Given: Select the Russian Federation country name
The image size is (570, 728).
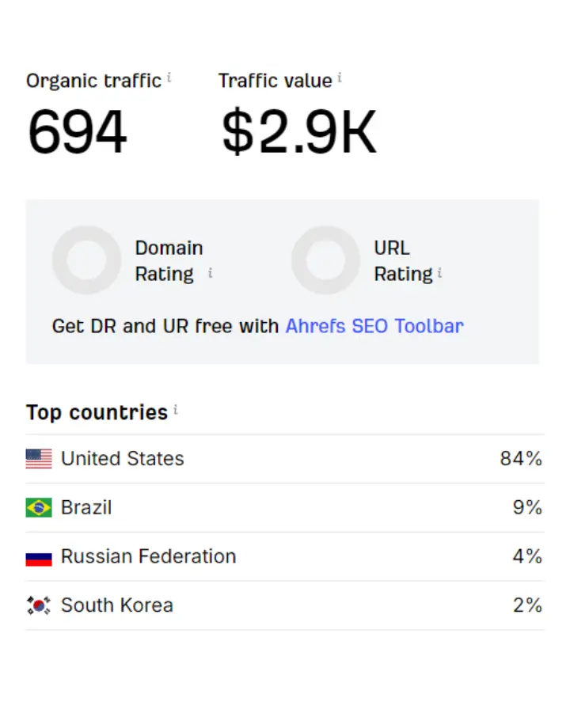Looking at the screenshot, I should click(148, 557).
